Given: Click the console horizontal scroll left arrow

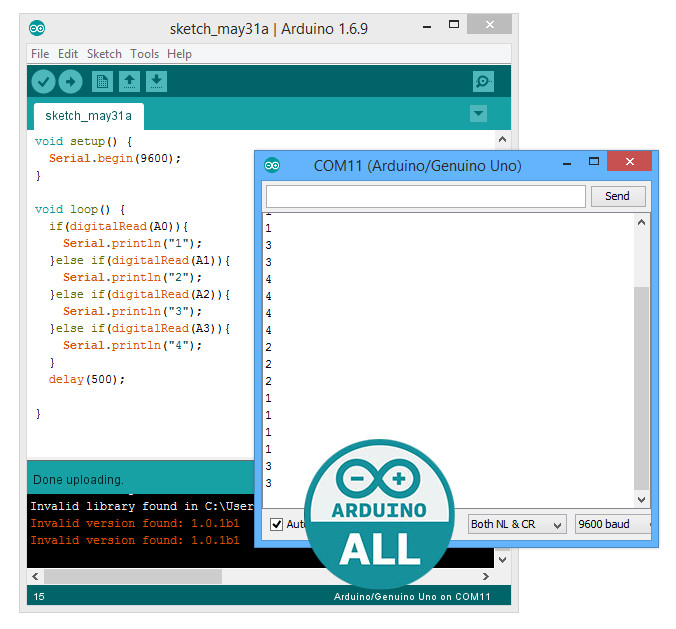Looking at the screenshot, I should [35, 576].
